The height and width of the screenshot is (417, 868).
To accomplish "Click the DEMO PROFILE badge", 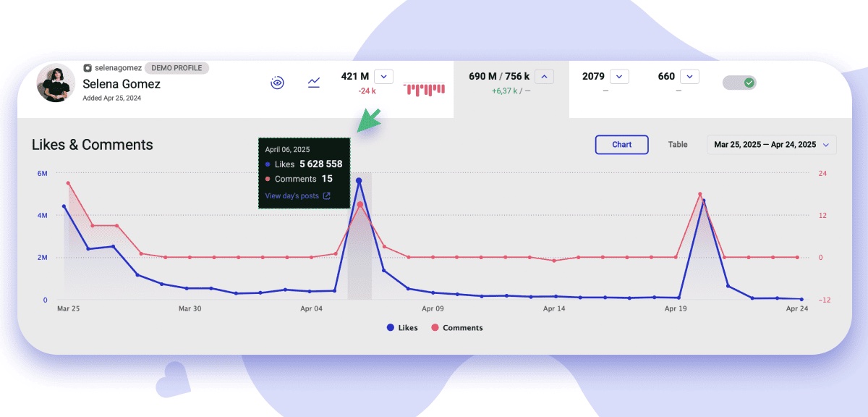I will (x=177, y=67).
